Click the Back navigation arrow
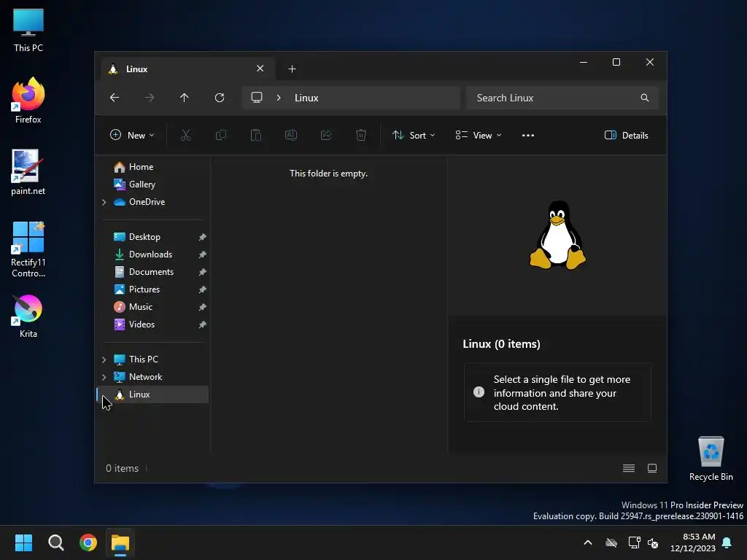The image size is (747, 560). (x=115, y=98)
